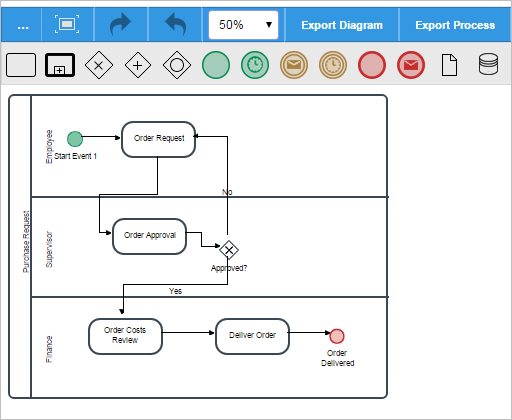Image resolution: width=512 pixels, height=420 pixels.
Task: Pick the data store cylinder icon
Action: [x=489, y=64]
